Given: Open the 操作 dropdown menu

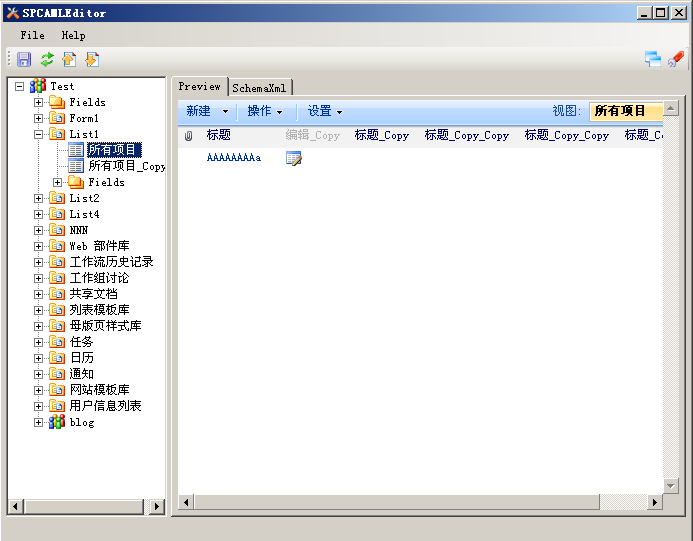Looking at the screenshot, I should [265, 111].
